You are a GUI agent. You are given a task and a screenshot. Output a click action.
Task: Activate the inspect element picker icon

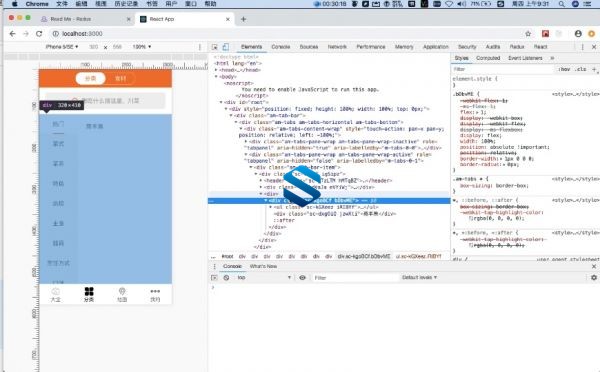point(215,47)
